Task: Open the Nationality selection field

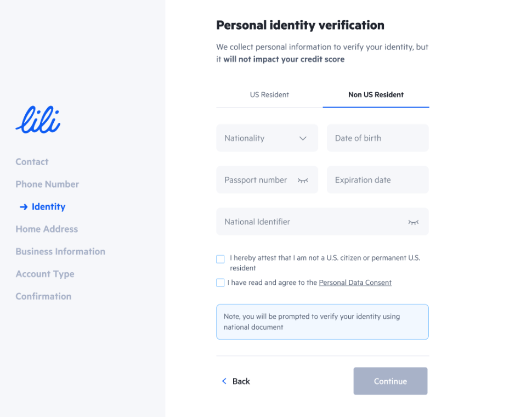Action: click(267, 138)
